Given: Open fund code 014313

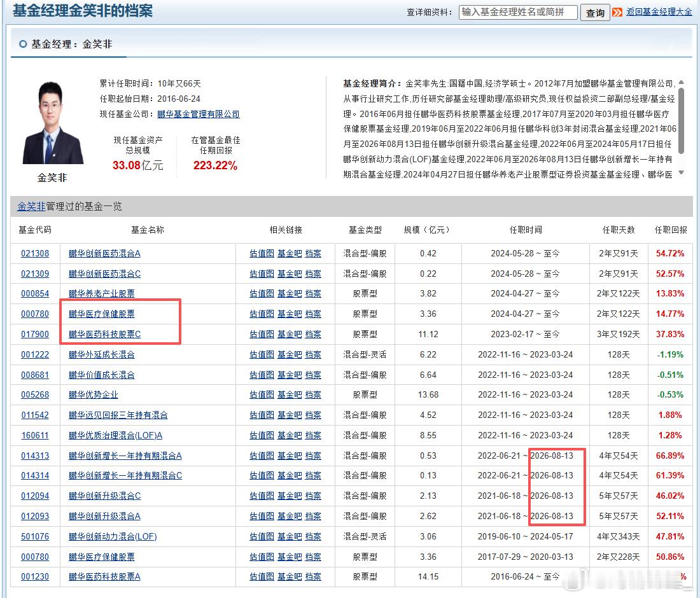Looking at the screenshot, I should [x=35, y=455].
